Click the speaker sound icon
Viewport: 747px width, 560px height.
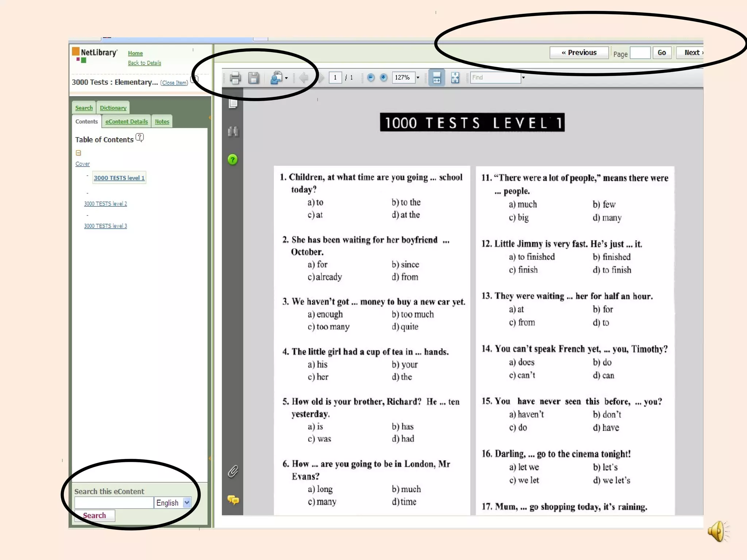[718, 532]
